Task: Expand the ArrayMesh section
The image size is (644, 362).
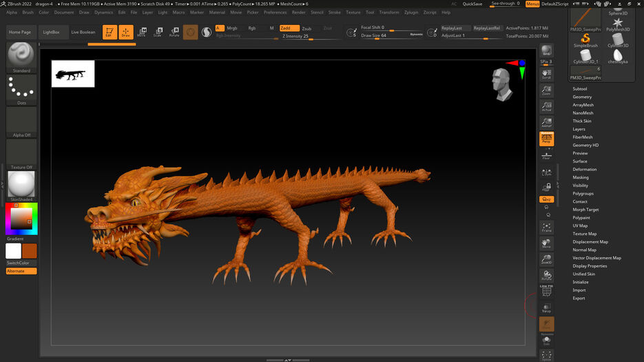Action: pos(583,105)
